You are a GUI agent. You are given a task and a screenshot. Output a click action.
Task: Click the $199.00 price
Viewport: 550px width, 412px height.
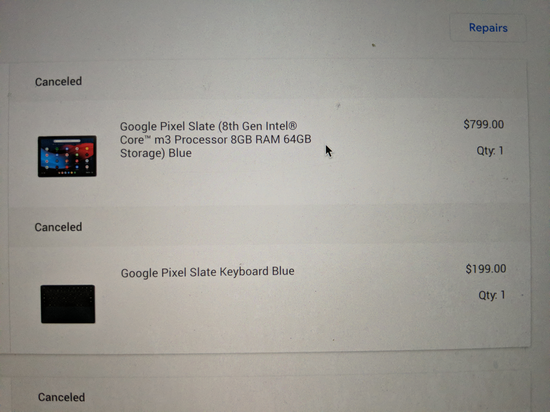(x=486, y=269)
